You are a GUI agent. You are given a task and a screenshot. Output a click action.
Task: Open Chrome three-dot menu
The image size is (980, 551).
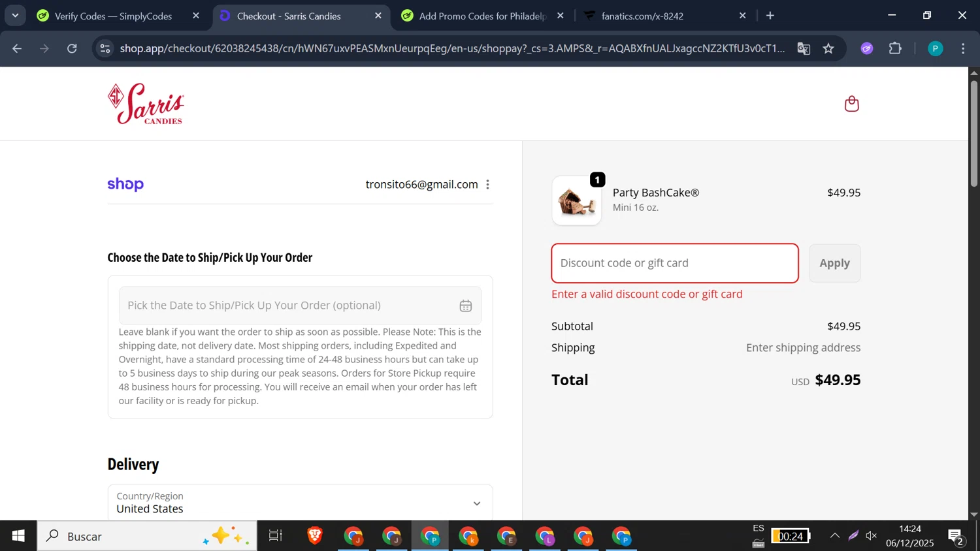(963, 48)
